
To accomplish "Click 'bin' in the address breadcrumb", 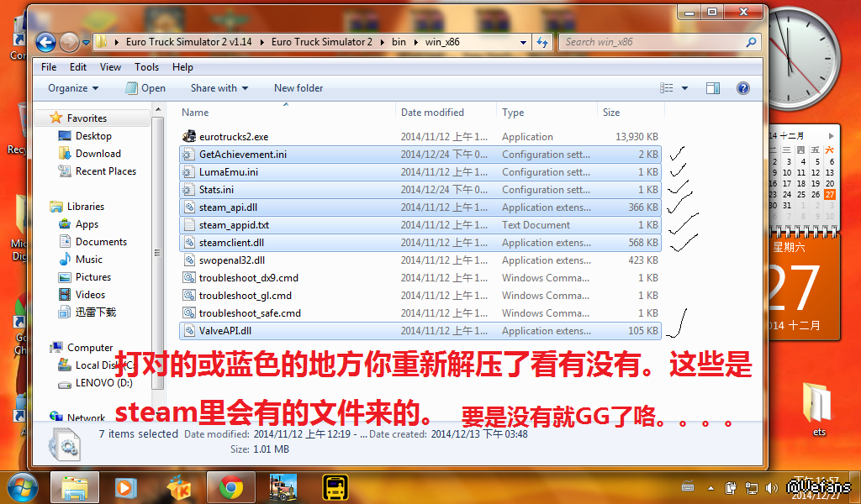I will 399,42.
